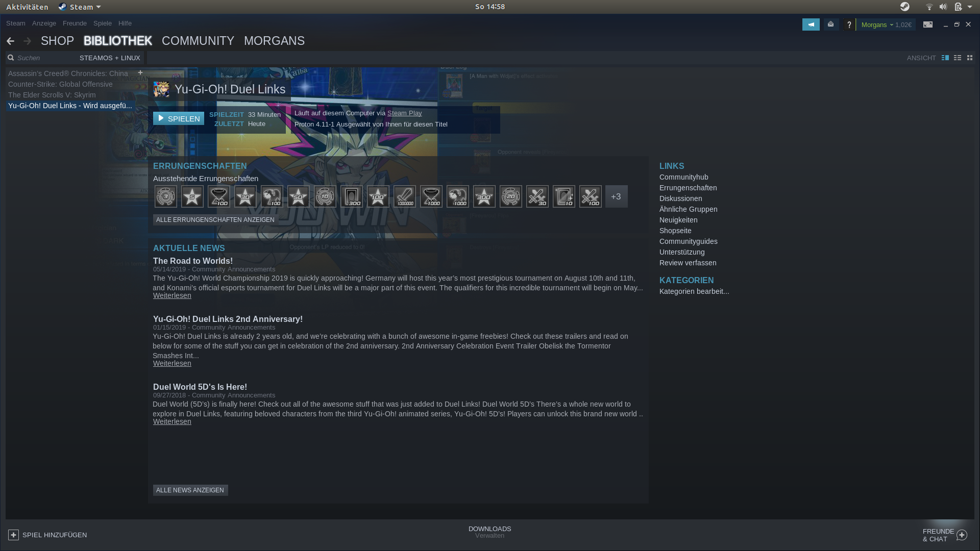980x551 pixels.
Task: Switch to list view layout
Action: 958,58
